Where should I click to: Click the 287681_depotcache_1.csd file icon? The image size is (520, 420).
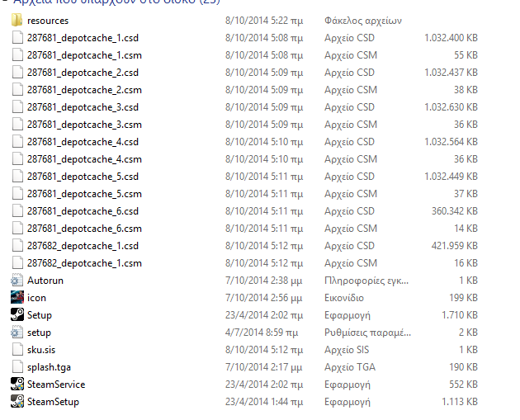[x=17, y=37]
